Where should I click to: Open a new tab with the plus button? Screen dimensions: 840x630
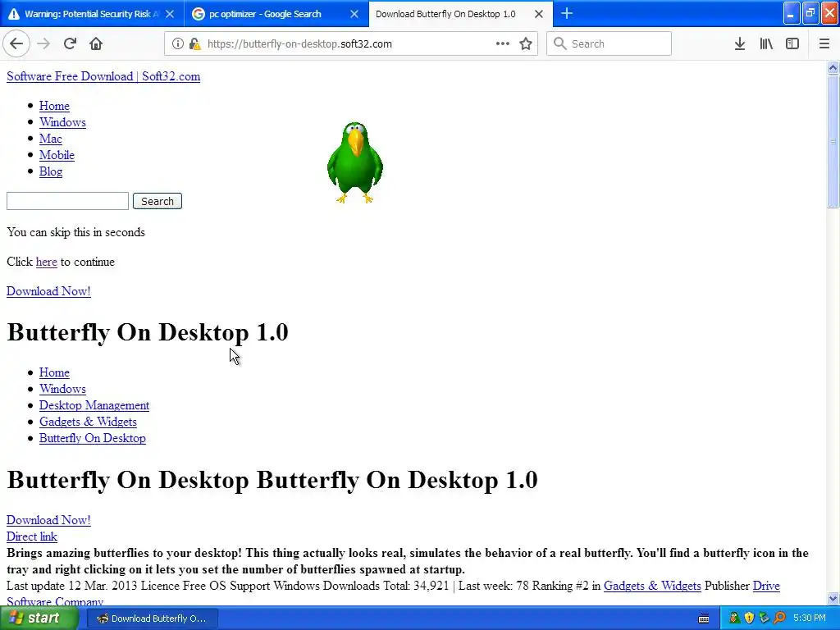tap(567, 13)
